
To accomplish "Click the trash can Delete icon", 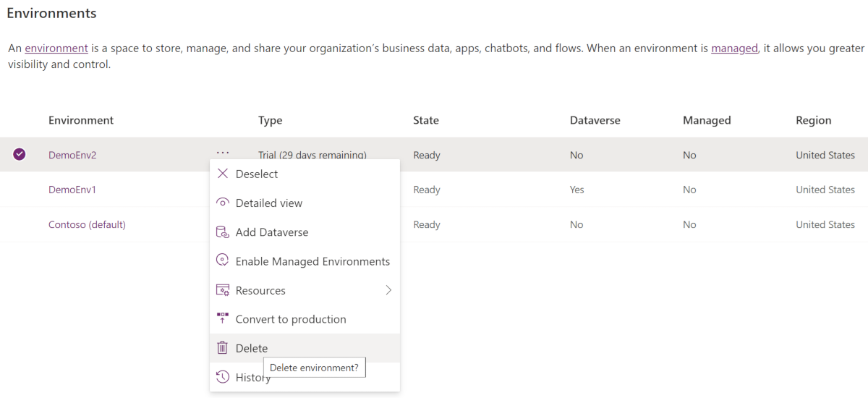I will point(223,348).
